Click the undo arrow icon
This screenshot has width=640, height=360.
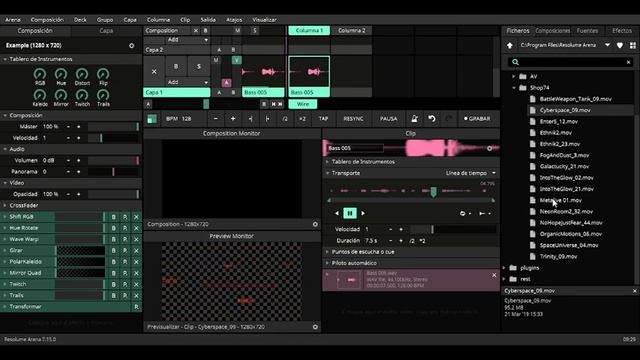[x=432, y=119]
